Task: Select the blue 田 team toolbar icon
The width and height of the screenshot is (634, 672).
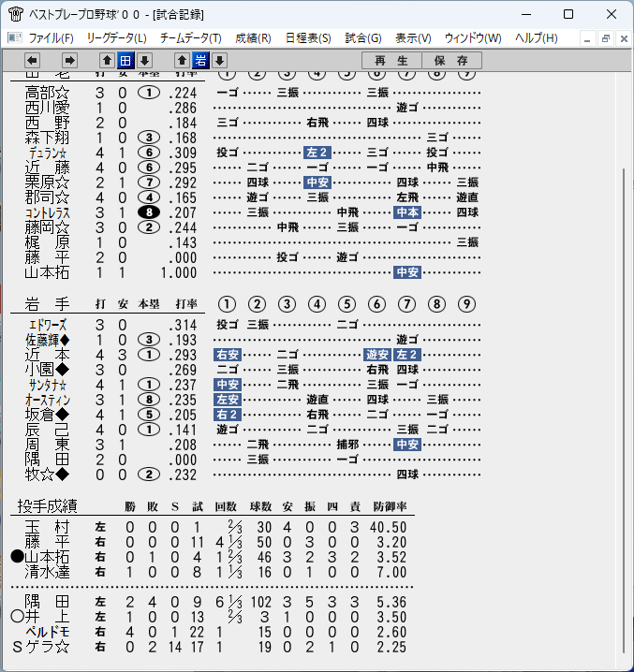Action: 125,61
